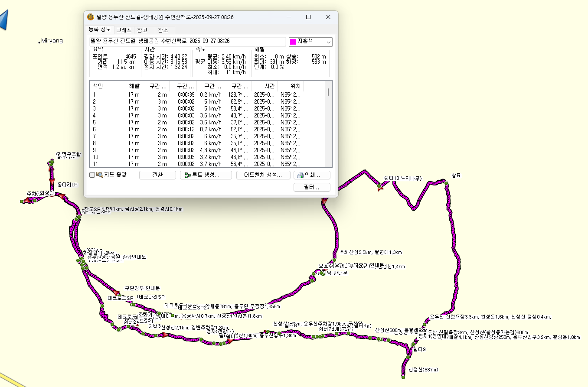
Task: Click the 쌍묘 waypoint marker on map
Action: click(x=446, y=184)
